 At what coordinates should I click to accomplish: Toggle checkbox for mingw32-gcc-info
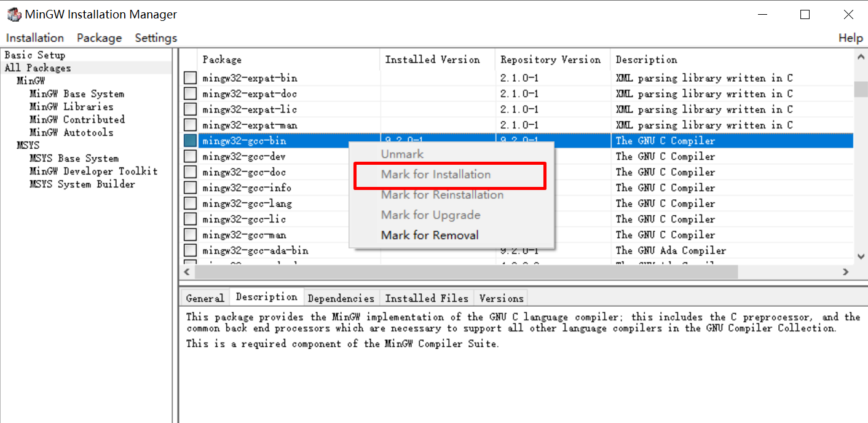pos(191,188)
